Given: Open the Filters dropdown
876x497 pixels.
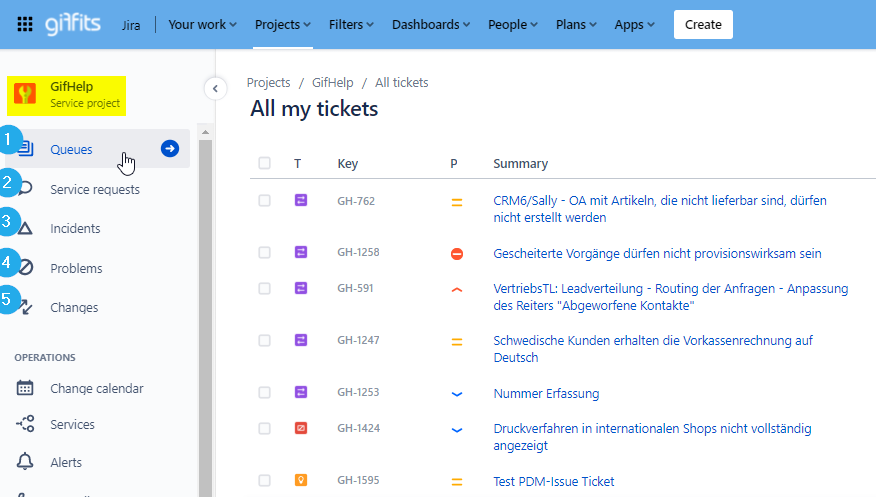Looking at the screenshot, I should coord(349,24).
